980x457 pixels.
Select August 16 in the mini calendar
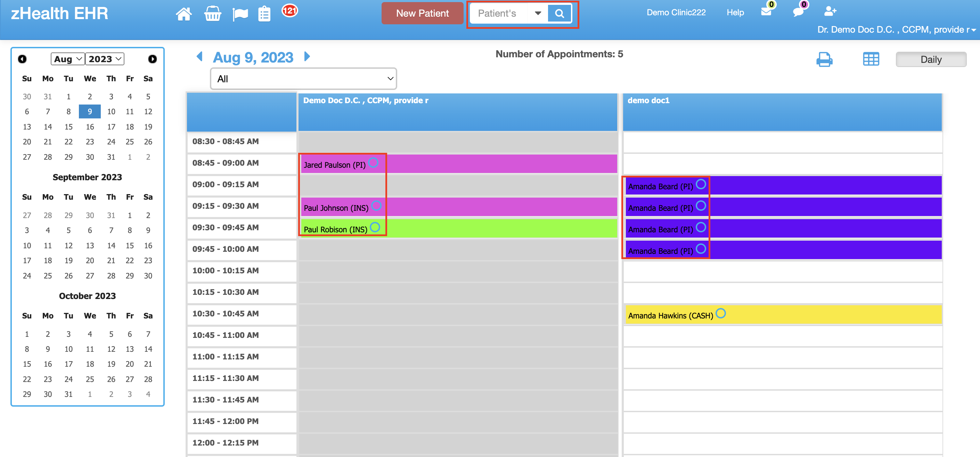pyautogui.click(x=90, y=127)
